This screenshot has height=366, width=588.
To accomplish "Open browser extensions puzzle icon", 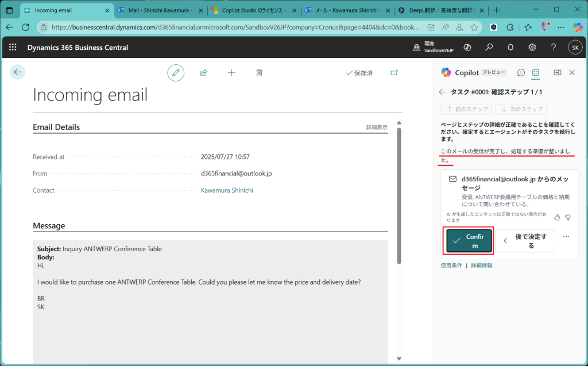I will [510, 28].
